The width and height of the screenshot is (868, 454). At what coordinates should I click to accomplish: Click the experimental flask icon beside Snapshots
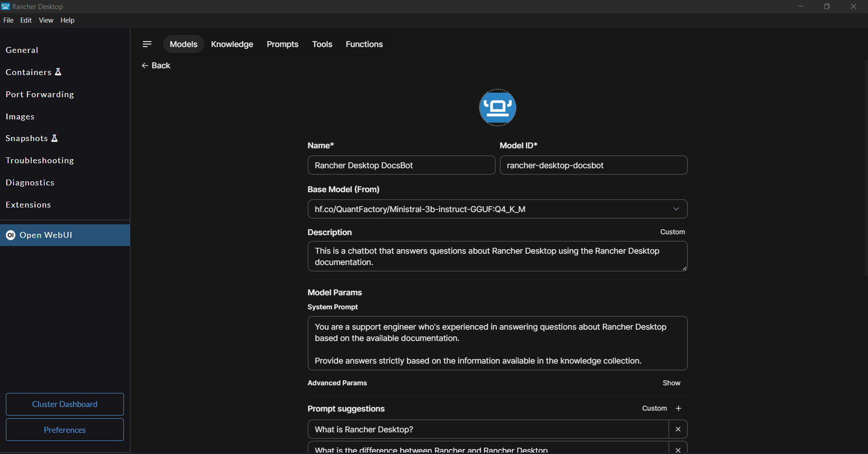54,138
